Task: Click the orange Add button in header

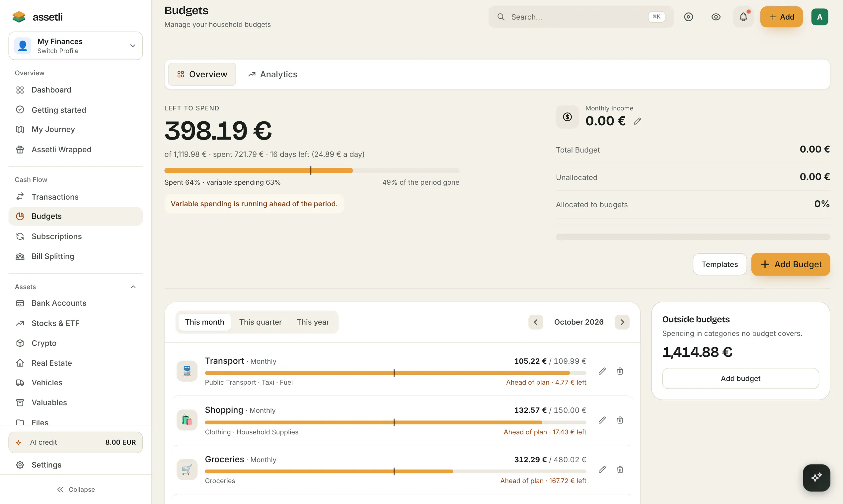Action: click(782, 17)
